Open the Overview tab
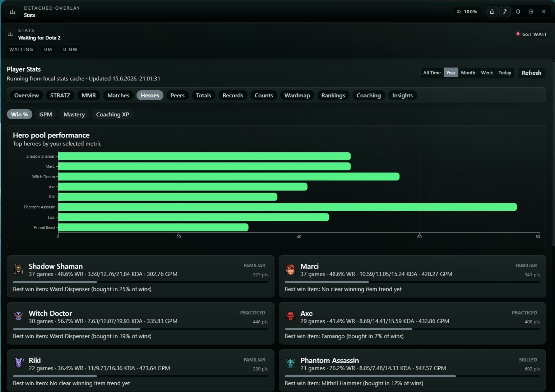 [27, 95]
